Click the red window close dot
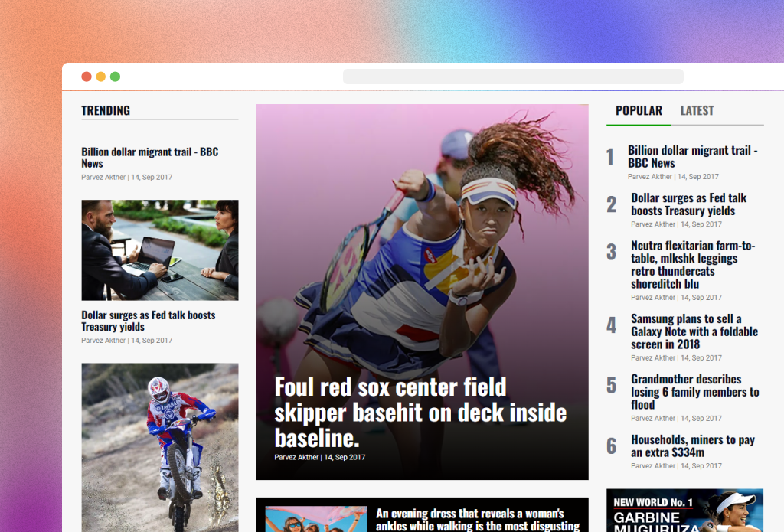784x532 pixels. coord(87,77)
